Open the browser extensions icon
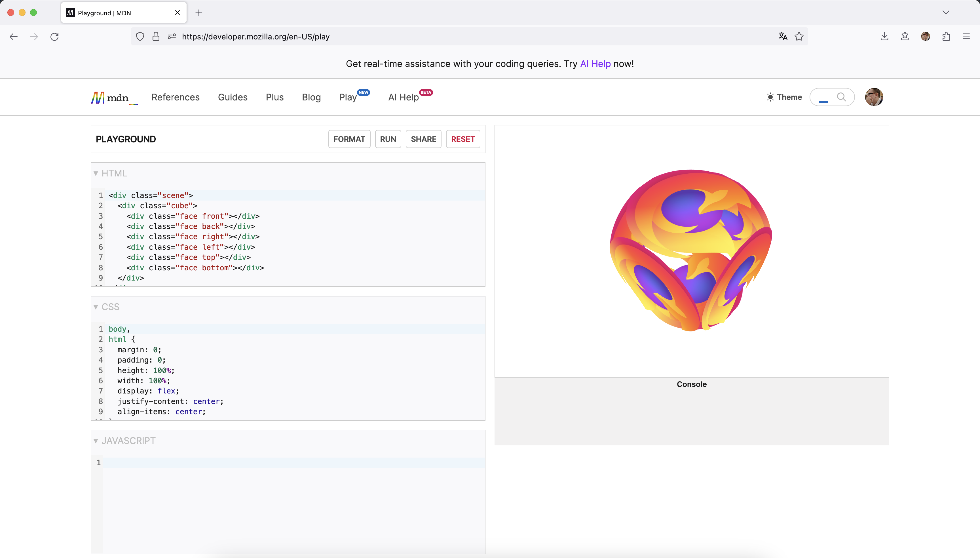Viewport: 980px width, 558px height. point(946,36)
